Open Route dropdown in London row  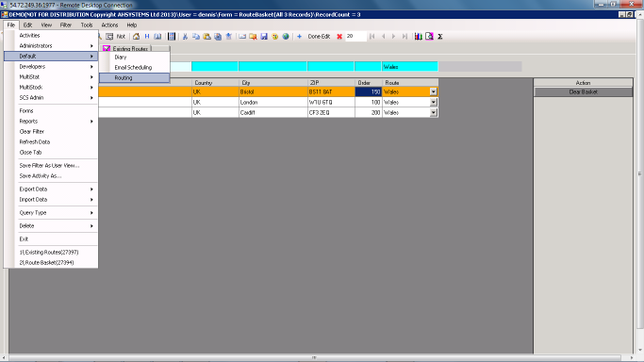tap(434, 102)
